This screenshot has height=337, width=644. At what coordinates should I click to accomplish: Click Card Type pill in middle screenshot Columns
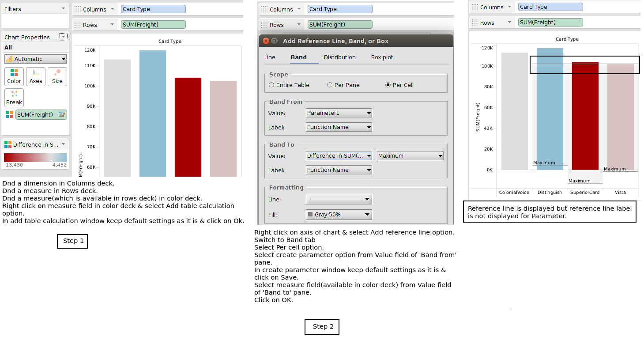(340, 9)
